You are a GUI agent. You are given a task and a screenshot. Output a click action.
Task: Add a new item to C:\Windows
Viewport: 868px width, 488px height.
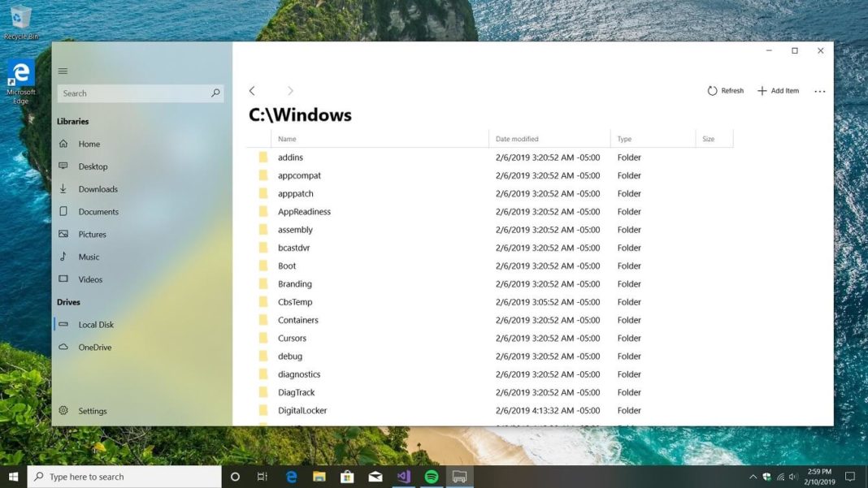tap(778, 90)
